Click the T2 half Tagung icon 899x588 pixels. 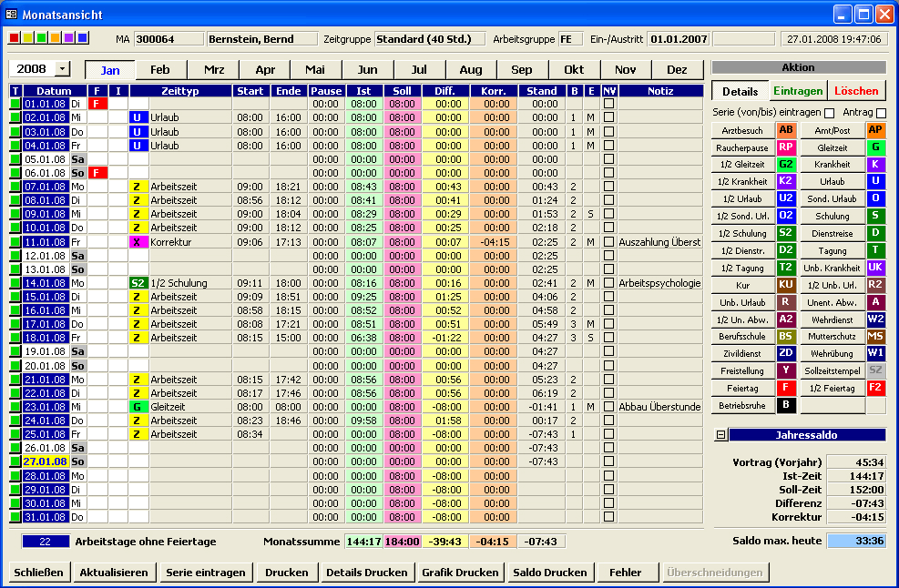pyautogui.click(x=785, y=268)
